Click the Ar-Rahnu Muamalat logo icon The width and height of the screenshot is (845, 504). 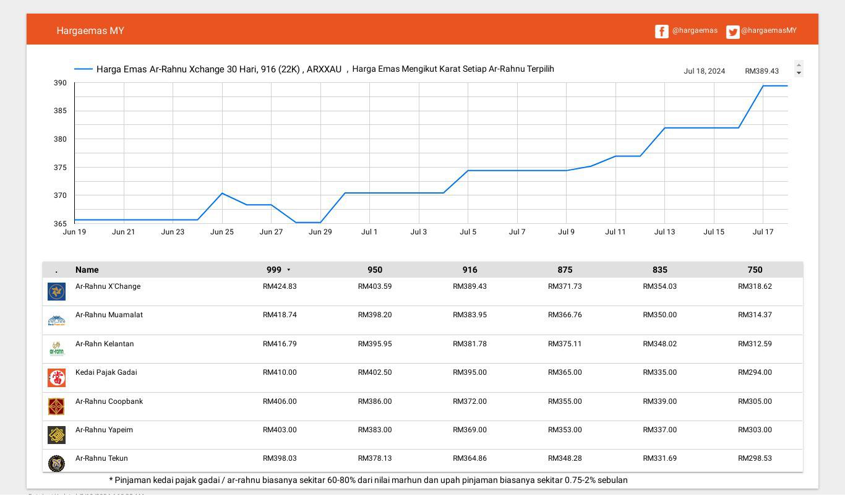[x=56, y=320]
